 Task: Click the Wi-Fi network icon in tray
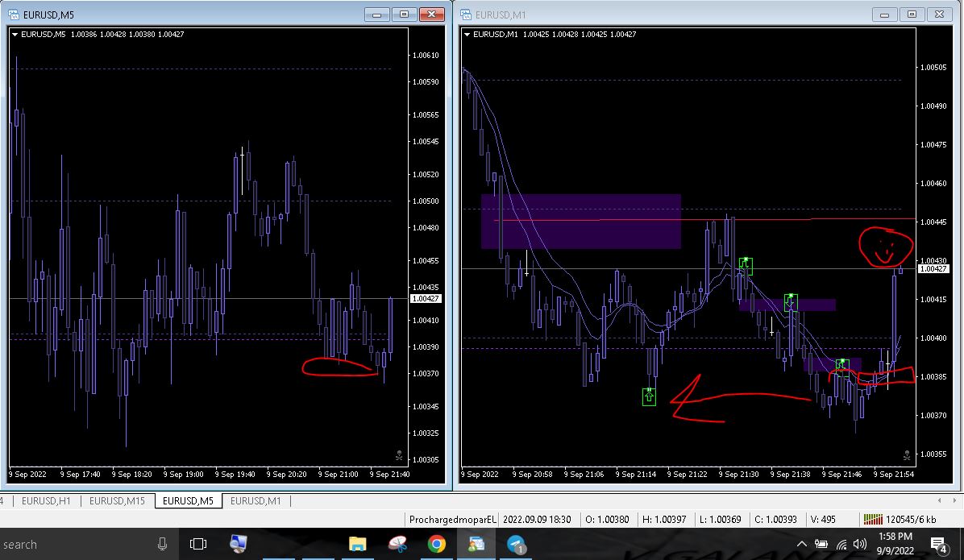(x=841, y=544)
